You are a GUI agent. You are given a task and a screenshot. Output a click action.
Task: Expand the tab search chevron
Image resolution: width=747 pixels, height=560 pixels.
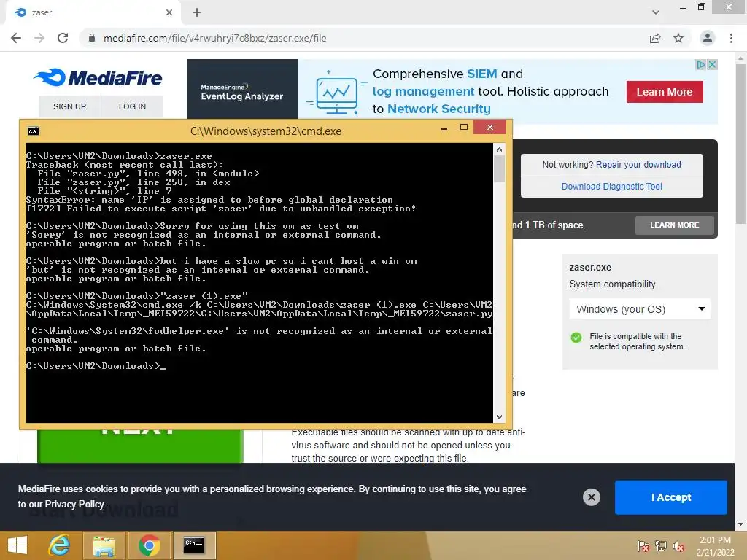tap(656, 12)
